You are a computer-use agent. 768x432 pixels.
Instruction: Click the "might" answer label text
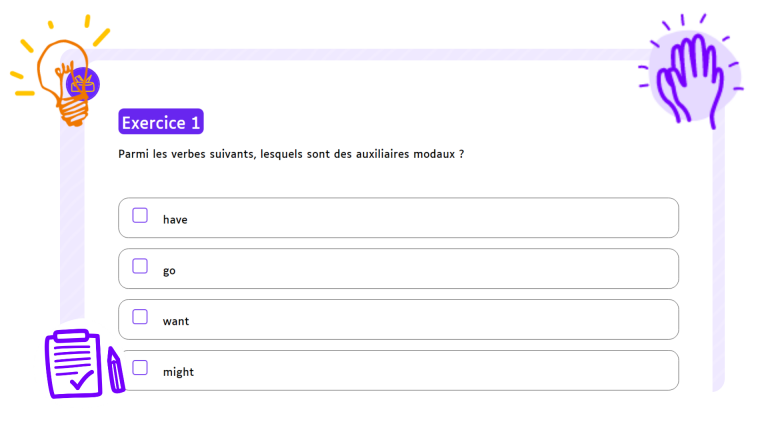point(178,372)
